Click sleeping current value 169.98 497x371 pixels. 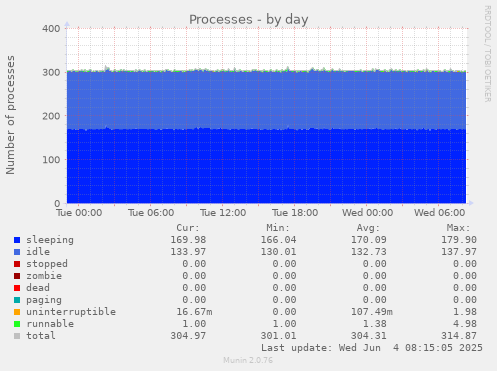click(x=188, y=240)
